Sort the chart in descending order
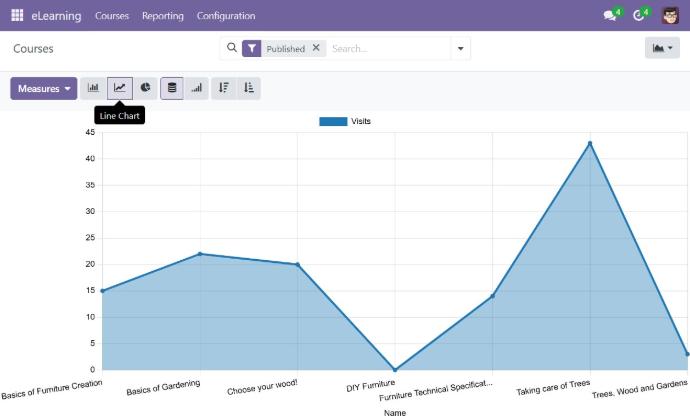Viewport: 690px width, 418px height. point(224,88)
